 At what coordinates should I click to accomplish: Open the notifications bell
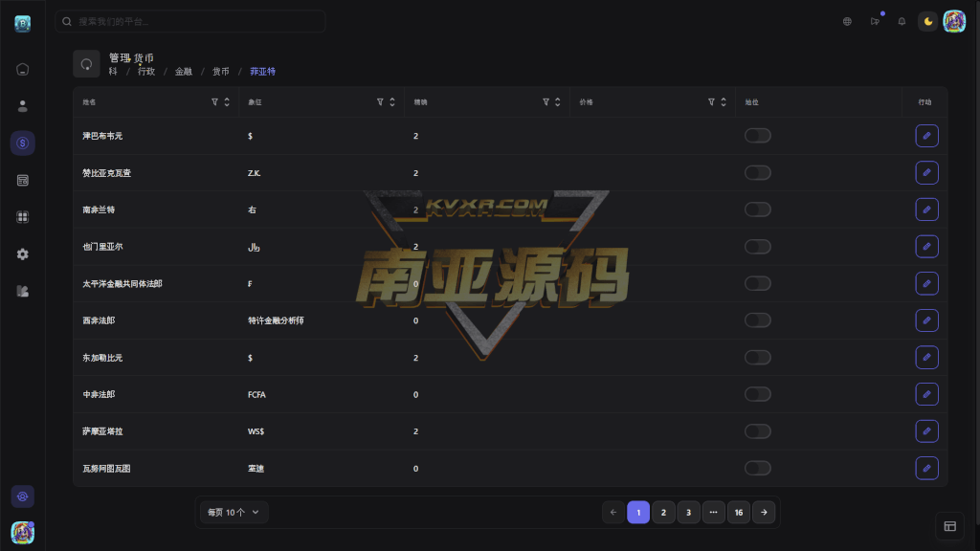[902, 21]
